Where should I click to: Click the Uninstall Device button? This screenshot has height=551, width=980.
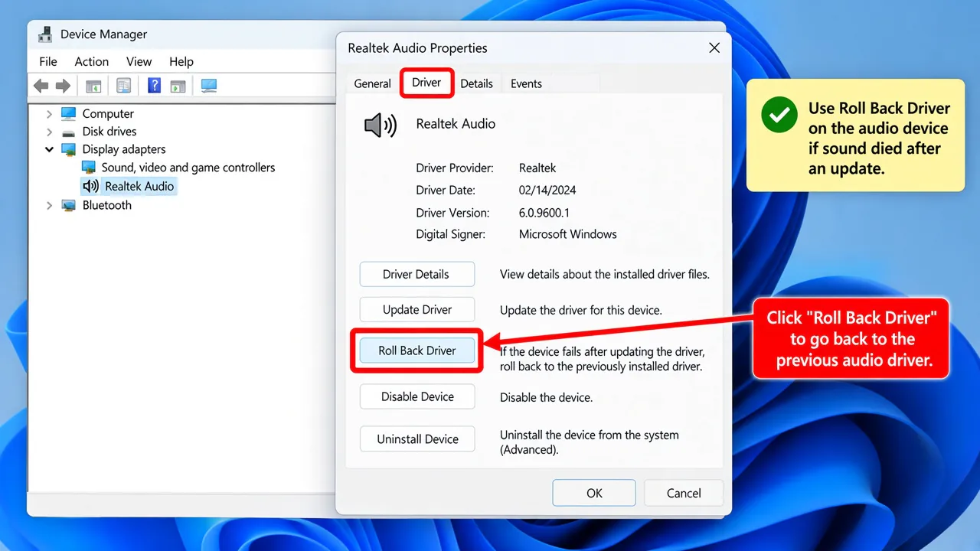[x=416, y=439]
